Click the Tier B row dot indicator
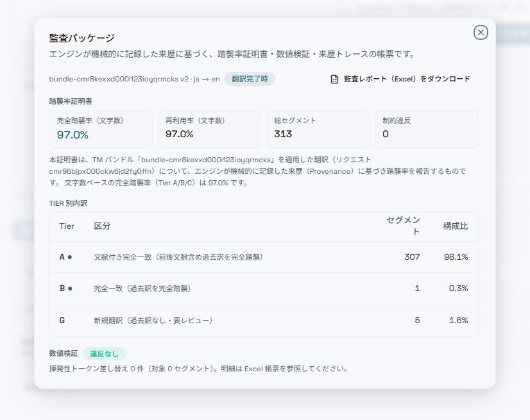The image size is (530, 420). click(x=70, y=289)
